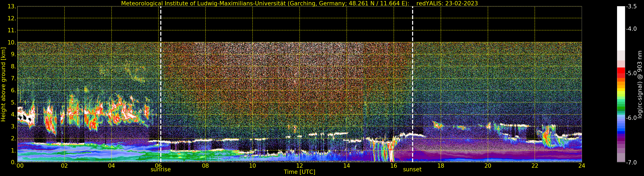Click the '22' tick on the time axis
644x176 pixels.
535,166
